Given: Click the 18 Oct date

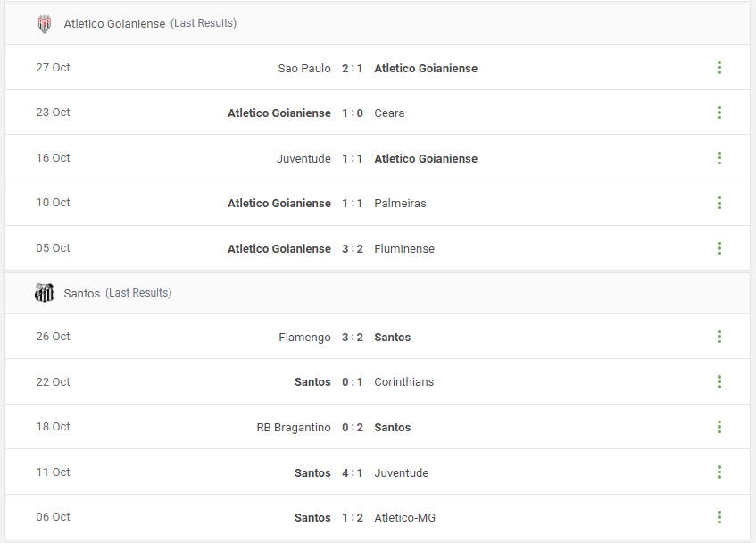Looking at the screenshot, I should tap(53, 427).
